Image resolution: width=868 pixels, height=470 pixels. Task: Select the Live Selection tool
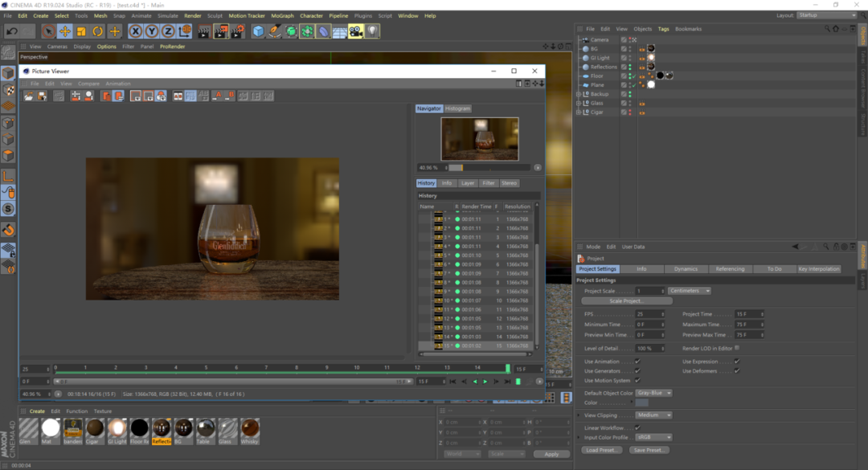(x=49, y=31)
